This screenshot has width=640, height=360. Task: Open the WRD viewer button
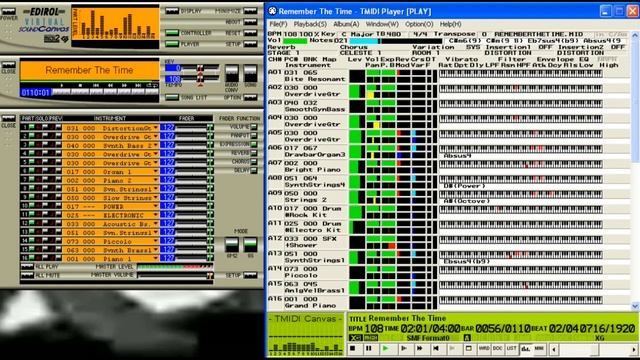click(x=484, y=349)
